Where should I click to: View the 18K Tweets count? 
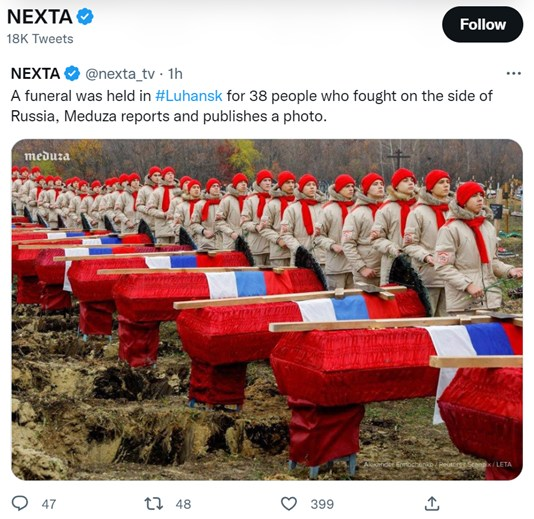(40, 39)
